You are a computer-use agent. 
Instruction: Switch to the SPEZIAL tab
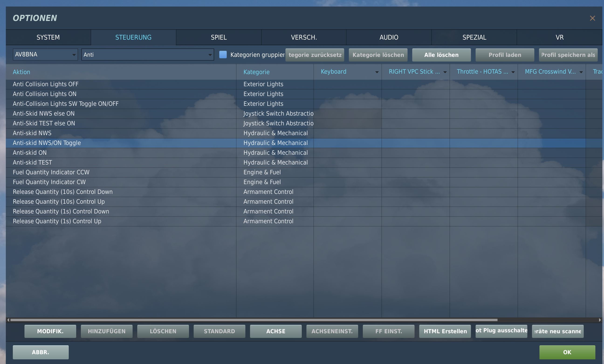[x=474, y=37]
